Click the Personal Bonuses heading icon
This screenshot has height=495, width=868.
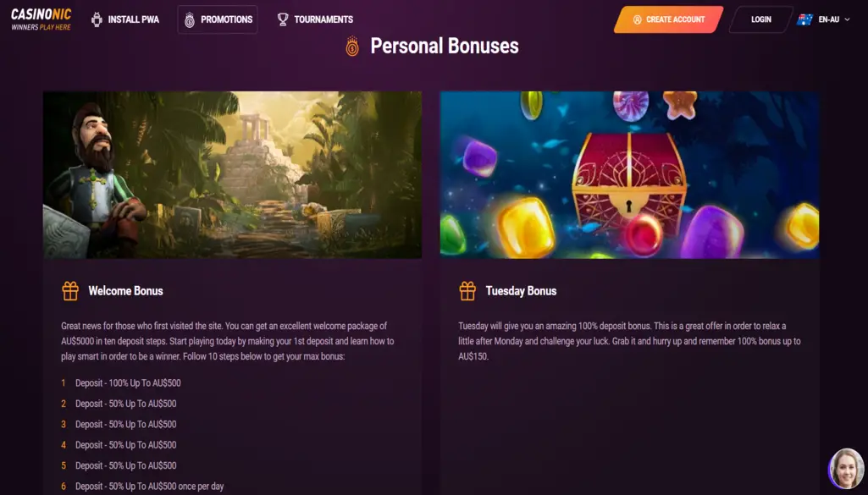[x=352, y=47]
